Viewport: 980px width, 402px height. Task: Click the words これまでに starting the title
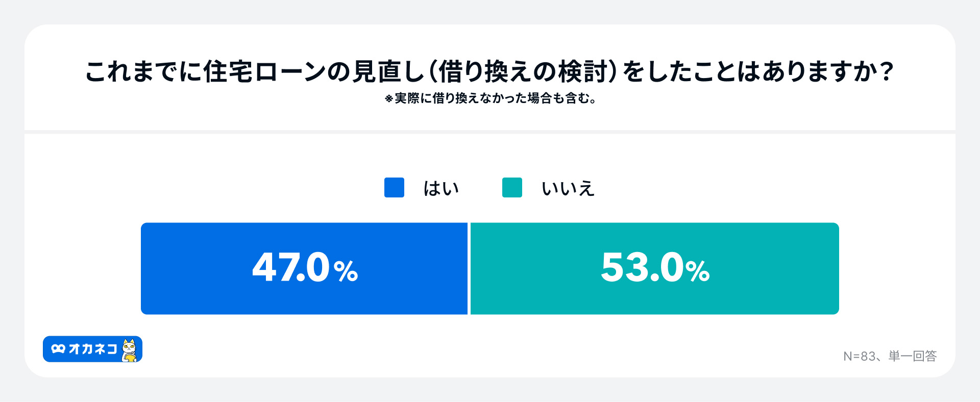tap(143, 71)
